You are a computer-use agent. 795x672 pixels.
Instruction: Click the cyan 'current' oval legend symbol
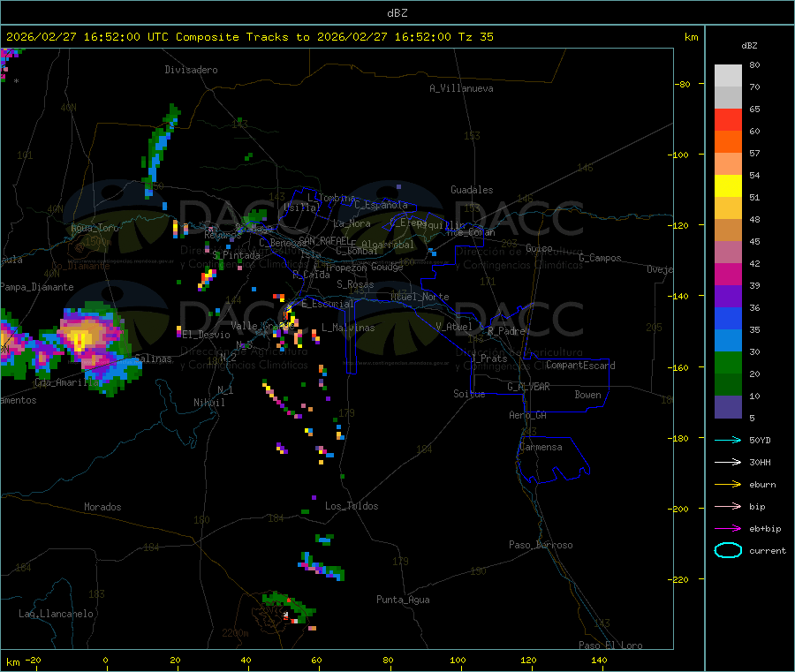pos(728,550)
